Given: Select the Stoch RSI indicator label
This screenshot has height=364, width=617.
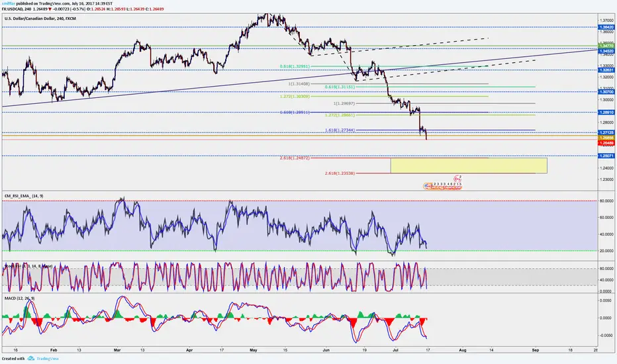Looking at the screenshot, I should (28, 267).
